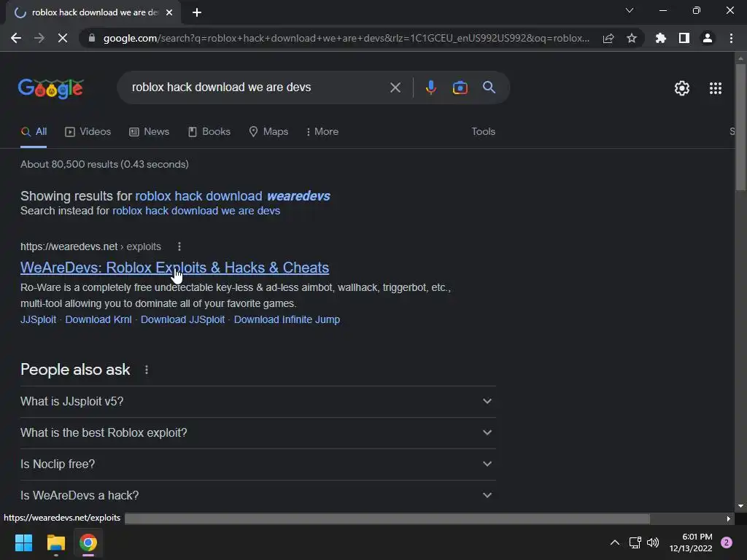Open Google settings gear
The width and height of the screenshot is (747, 560).
(x=682, y=88)
